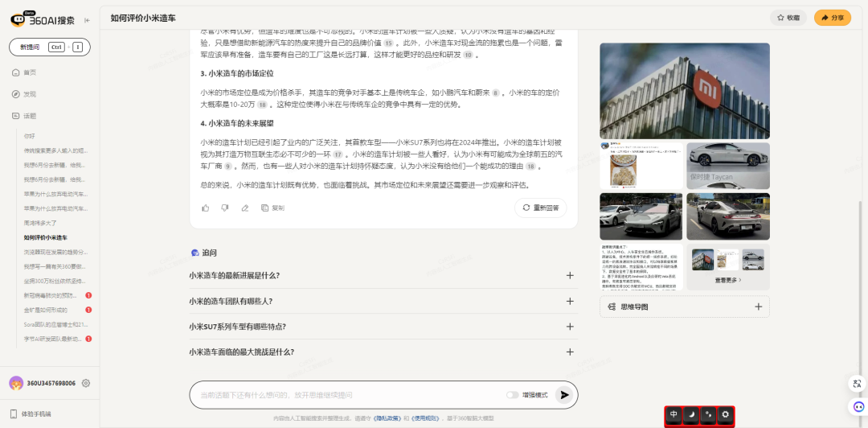868x428 pixels.
Task: Click citation number 8 in the answer
Action: click(x=496, y=93)
